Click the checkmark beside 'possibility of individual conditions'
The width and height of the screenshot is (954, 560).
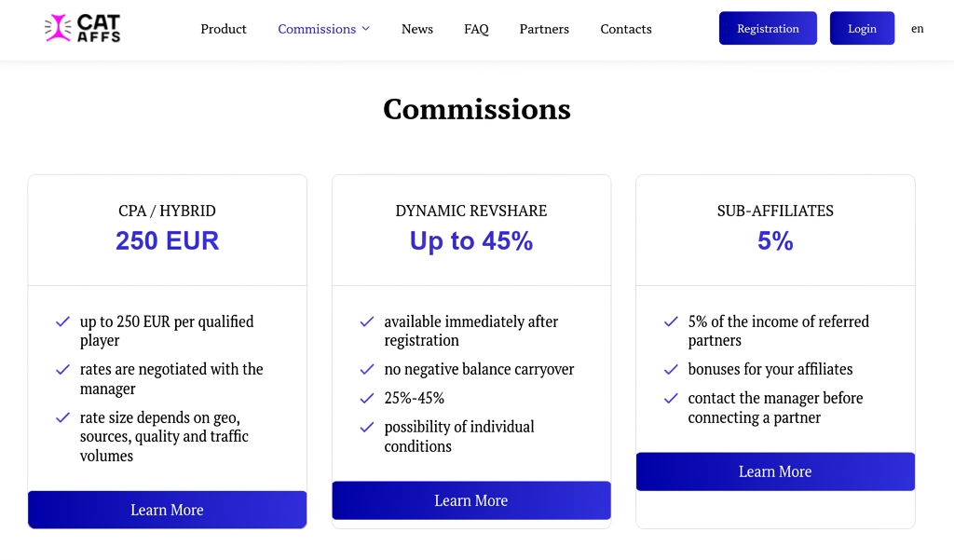[367, 428]
